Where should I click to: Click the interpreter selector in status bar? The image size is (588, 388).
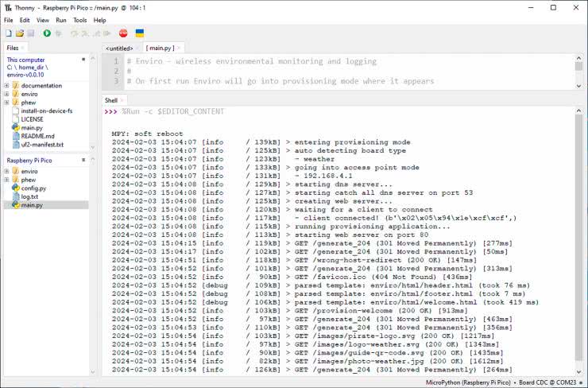[505, 382]
